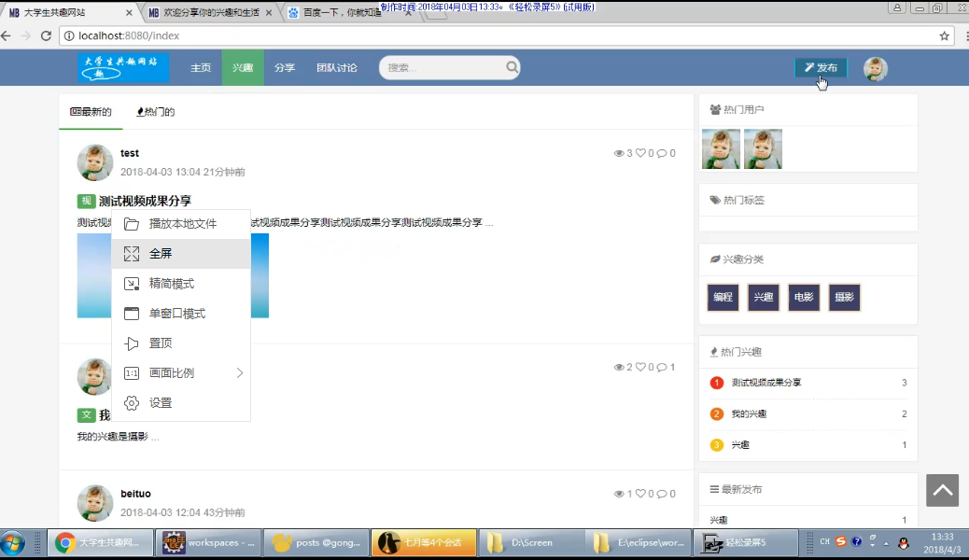
Task: Close the 大学生共趣网站 browser tab
Action: pos(129,12)
